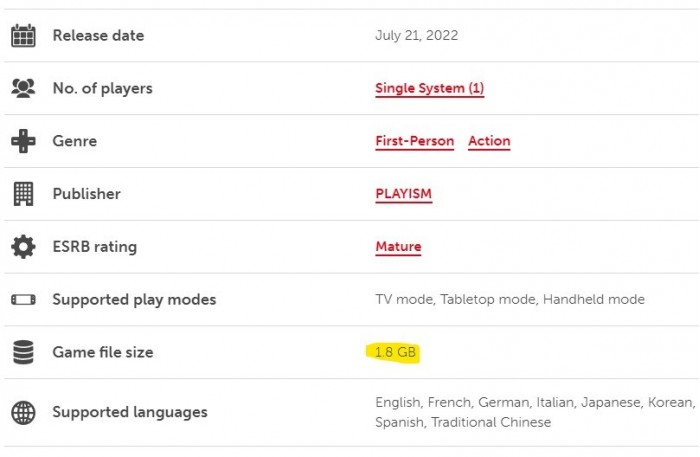700x457 pixels.
Task: Visit the PLAYISM publisher link
Action: (403, 194)
